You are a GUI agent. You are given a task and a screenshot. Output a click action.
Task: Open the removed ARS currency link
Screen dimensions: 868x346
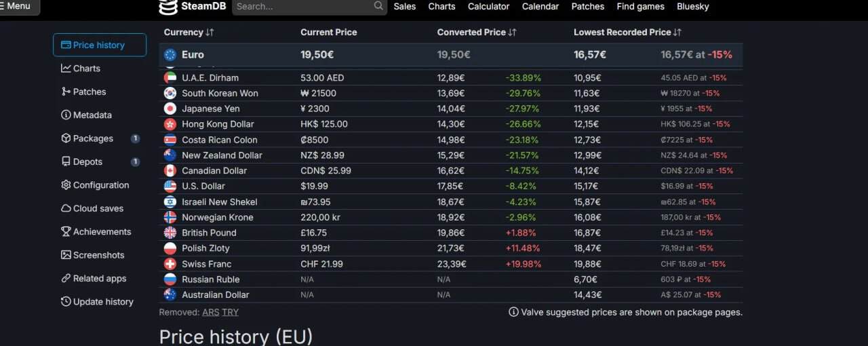coord(210,312)
